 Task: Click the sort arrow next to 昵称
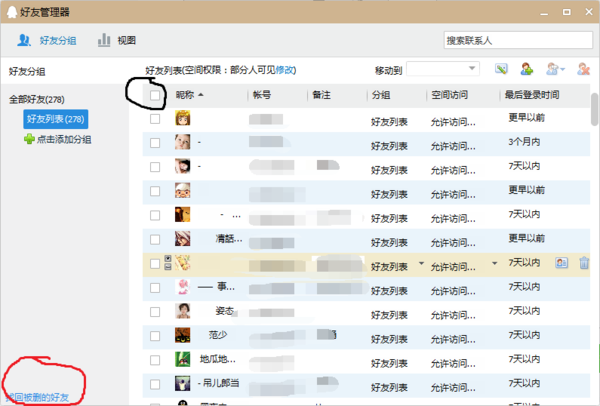pos(201,95)
